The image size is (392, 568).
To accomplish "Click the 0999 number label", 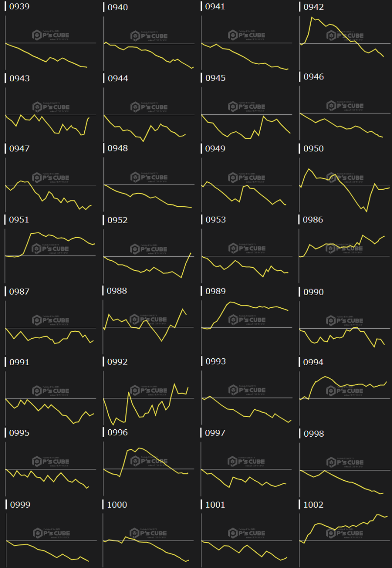I will point(20,505).
